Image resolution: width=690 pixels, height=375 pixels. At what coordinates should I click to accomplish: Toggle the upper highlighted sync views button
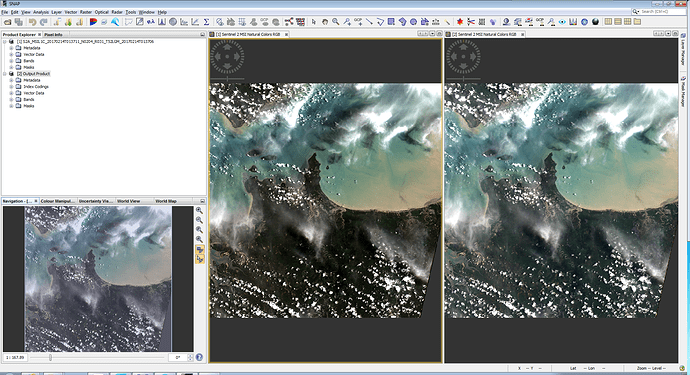tap(200, 250)
